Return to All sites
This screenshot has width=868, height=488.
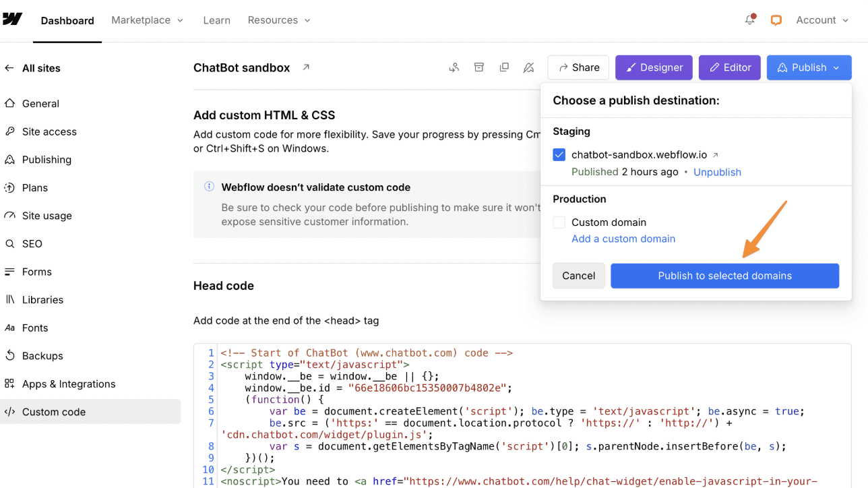click(41, 68)
